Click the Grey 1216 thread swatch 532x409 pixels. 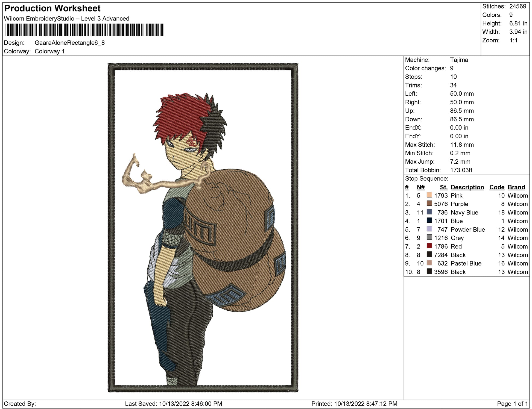pos(429,237)
